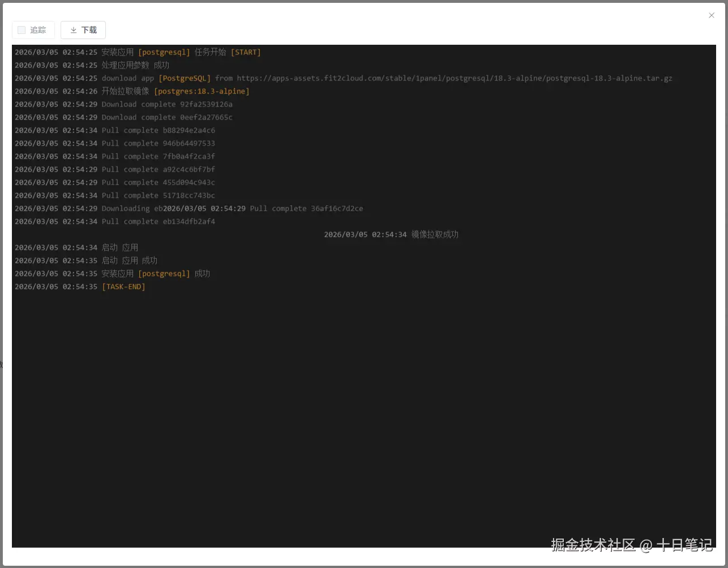Select the log line 任务开始 [START]

coord(138,52)
